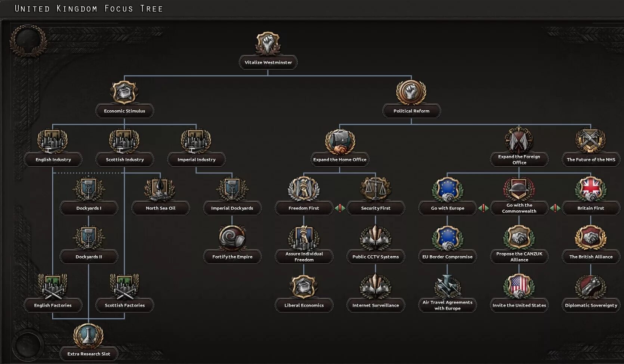This screenshot has height=364, width=624.
Task: Click the Scottish Factories label
Action: click(x=124, y=305)
